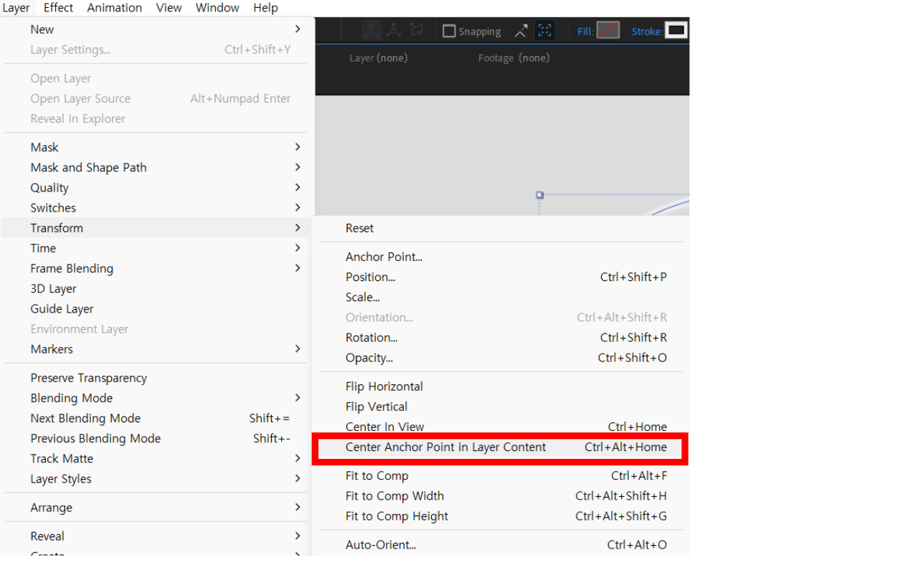
Task: Switch to the Layer (none) panel tab
Action: 378,58
